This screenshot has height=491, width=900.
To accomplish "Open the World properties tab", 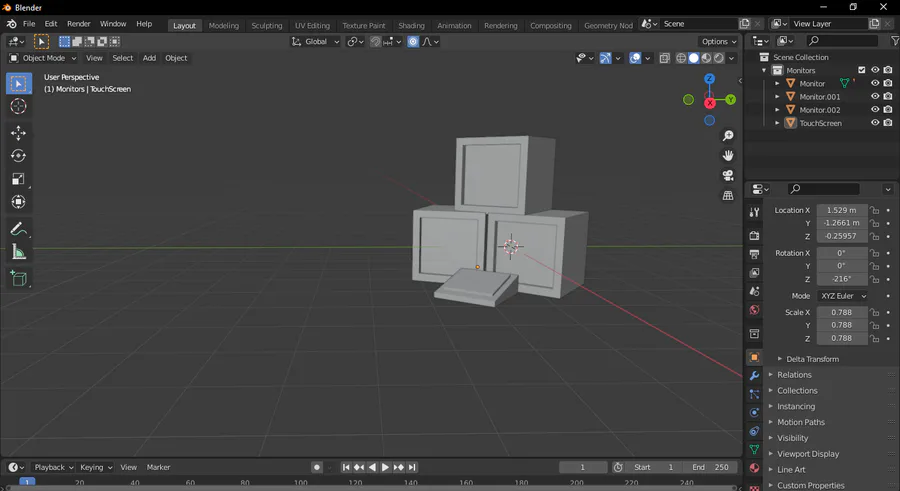I will (754, 310).
